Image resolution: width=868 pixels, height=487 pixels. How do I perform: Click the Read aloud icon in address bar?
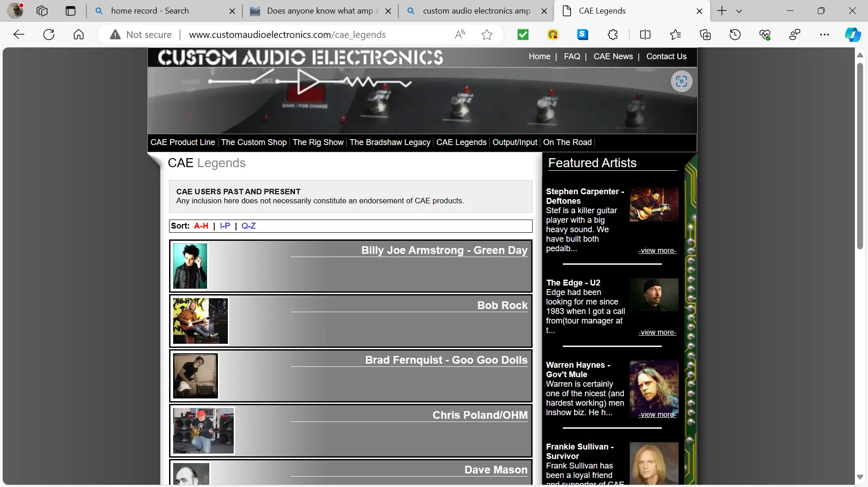(460, 35)
